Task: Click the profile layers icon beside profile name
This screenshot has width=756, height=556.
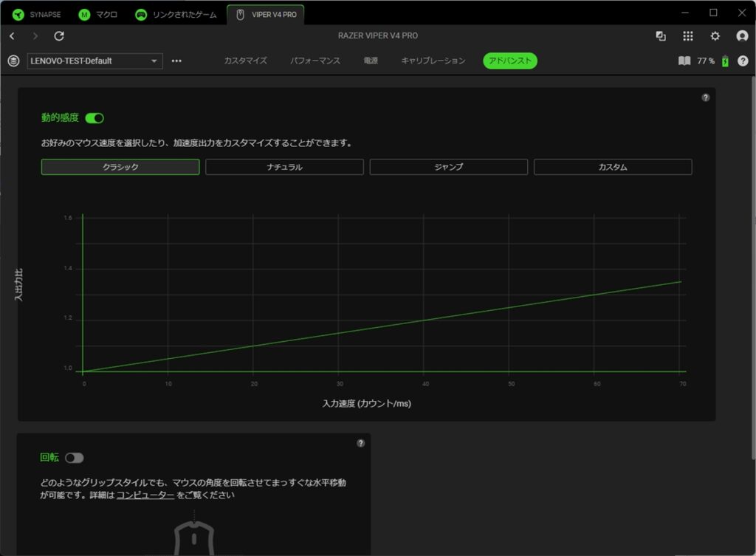Action: tap(13, 61)
